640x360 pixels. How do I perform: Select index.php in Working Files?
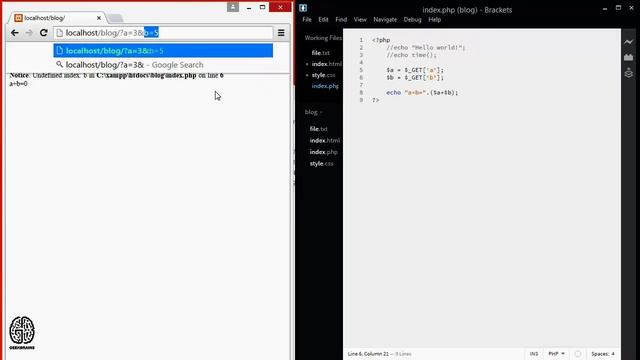pos(325,86)
